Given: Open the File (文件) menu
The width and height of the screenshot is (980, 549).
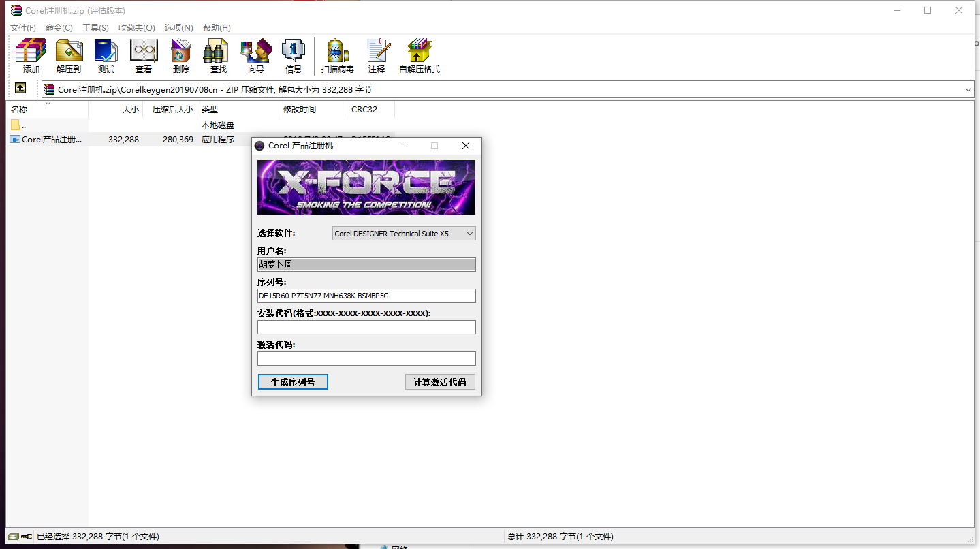Looking at the screenshot, I should [23, 28].
